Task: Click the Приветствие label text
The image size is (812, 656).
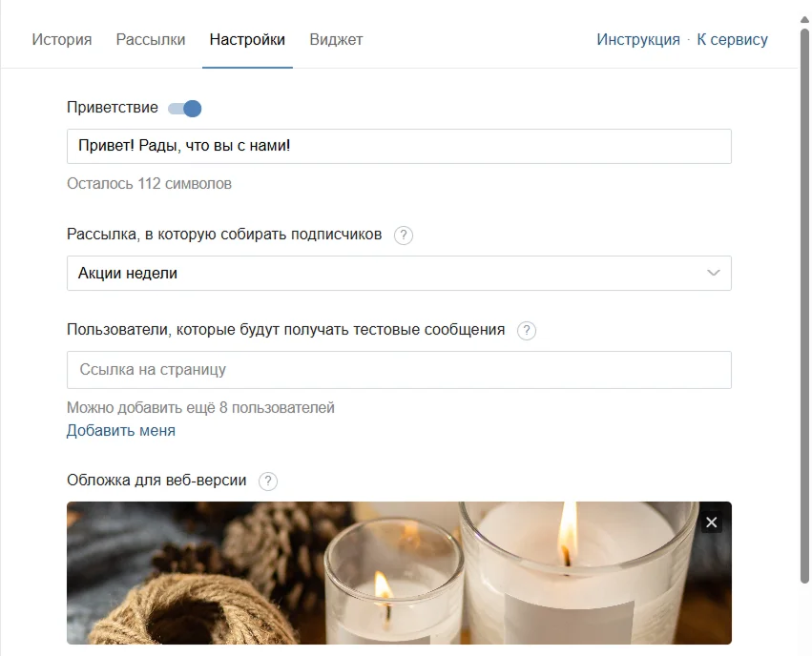Action: click(113, 107)
